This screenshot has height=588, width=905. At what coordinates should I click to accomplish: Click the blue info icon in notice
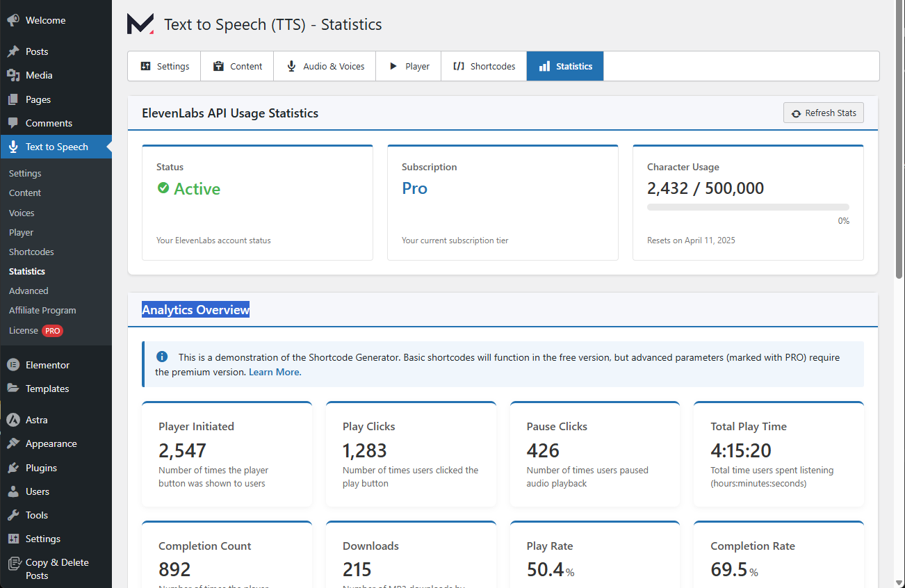pos(162,357)
